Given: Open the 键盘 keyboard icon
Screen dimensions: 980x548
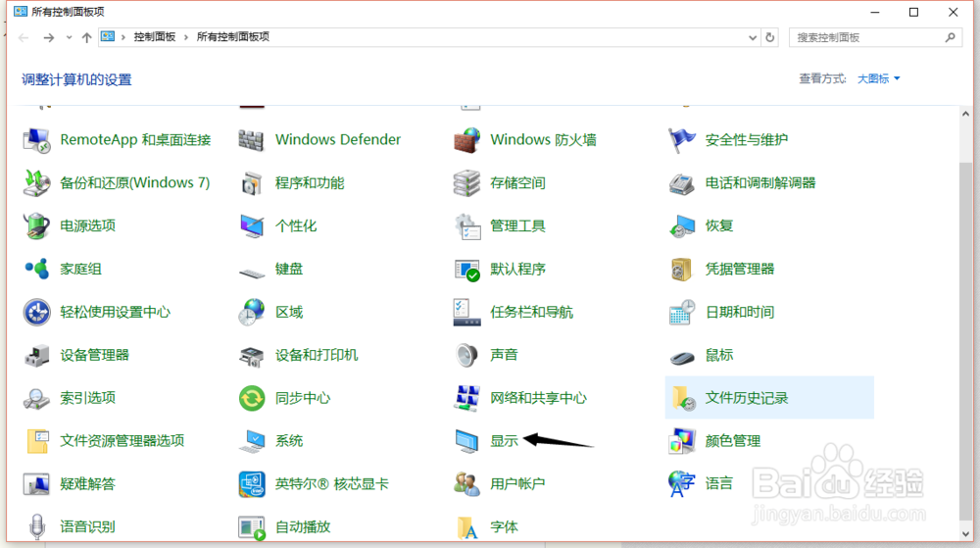Looking at the screenshot, I should 251,273.
